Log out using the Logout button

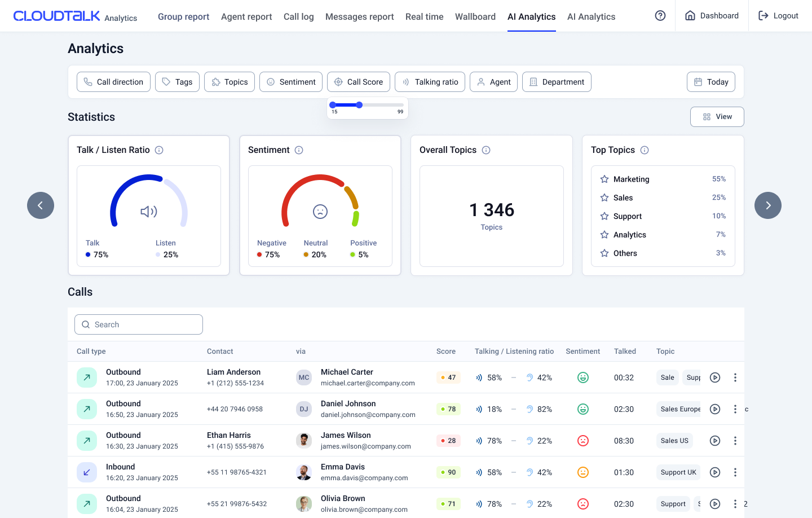[x=778, y=16]
